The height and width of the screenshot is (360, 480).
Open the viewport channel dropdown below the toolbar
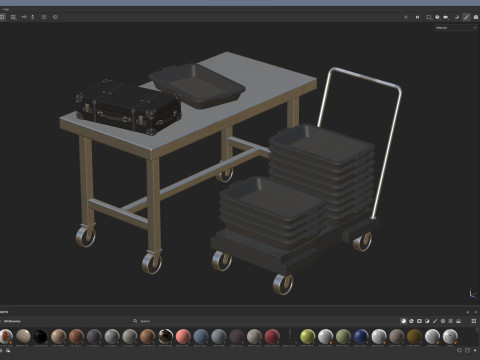point(456,28)
